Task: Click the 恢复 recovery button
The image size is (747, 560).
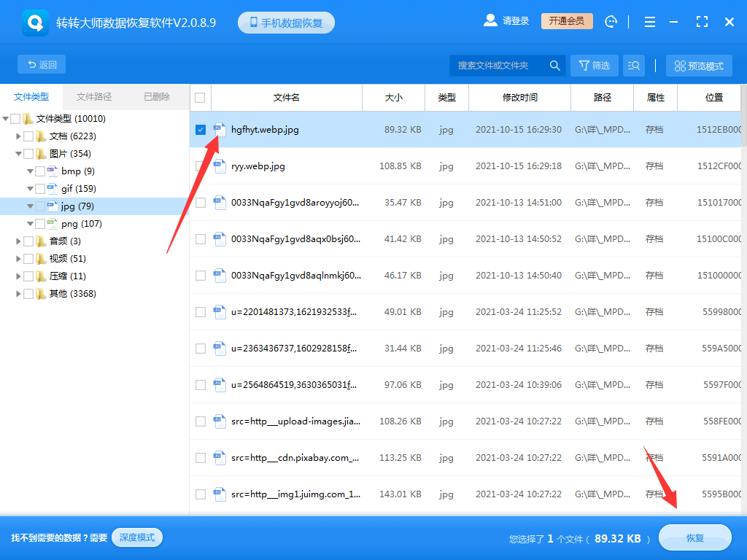Action: coord(694,537)
